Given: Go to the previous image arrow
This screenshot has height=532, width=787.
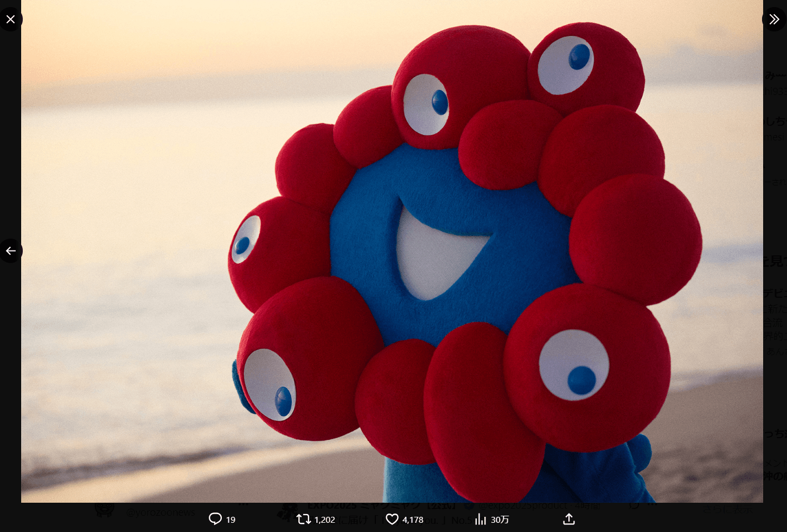Looking at the screenshot, I should (11, 251).
